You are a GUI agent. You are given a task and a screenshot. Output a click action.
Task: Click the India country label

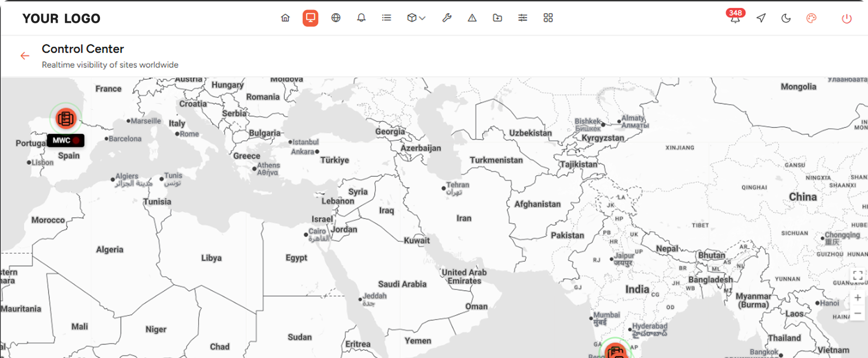tap(637, 289)
